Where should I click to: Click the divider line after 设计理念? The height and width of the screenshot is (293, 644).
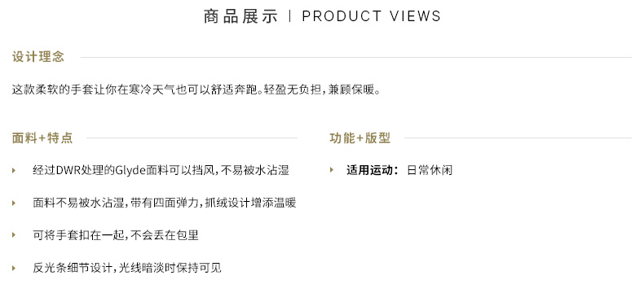click(x=356, y=57)
